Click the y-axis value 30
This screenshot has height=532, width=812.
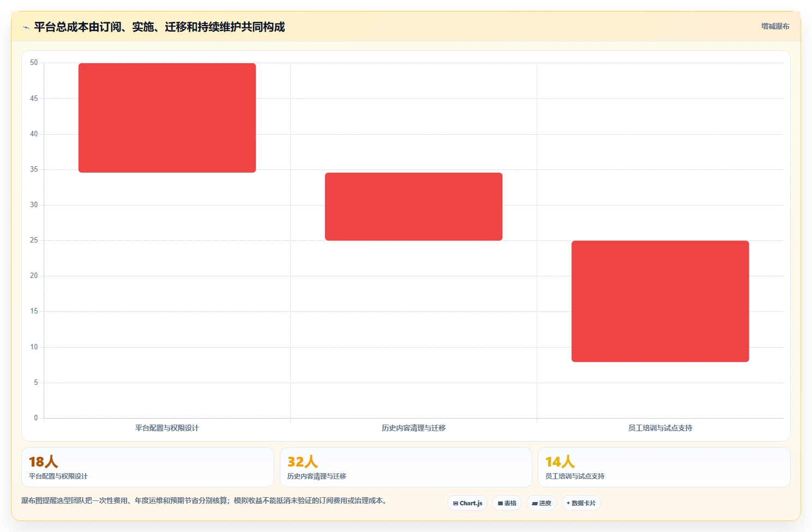click(34, 204)
